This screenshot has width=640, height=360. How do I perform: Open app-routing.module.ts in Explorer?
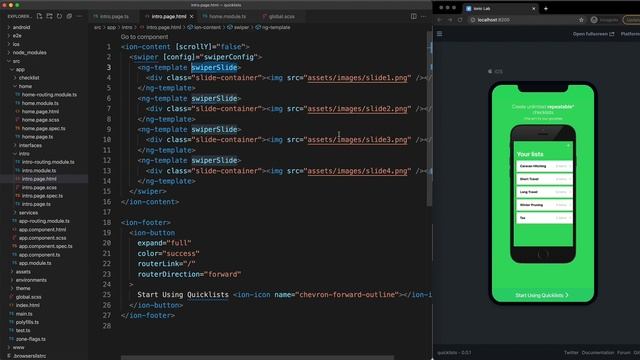point(44,221)
